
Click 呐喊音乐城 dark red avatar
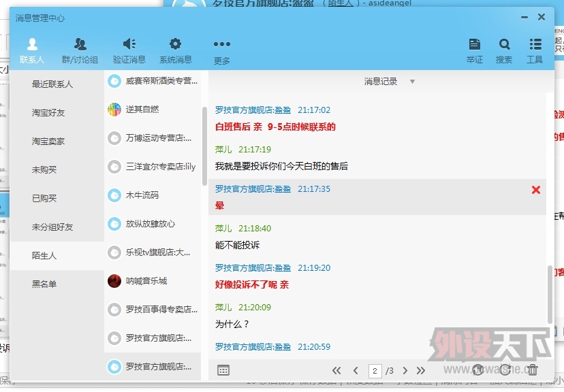coord(114,281)
